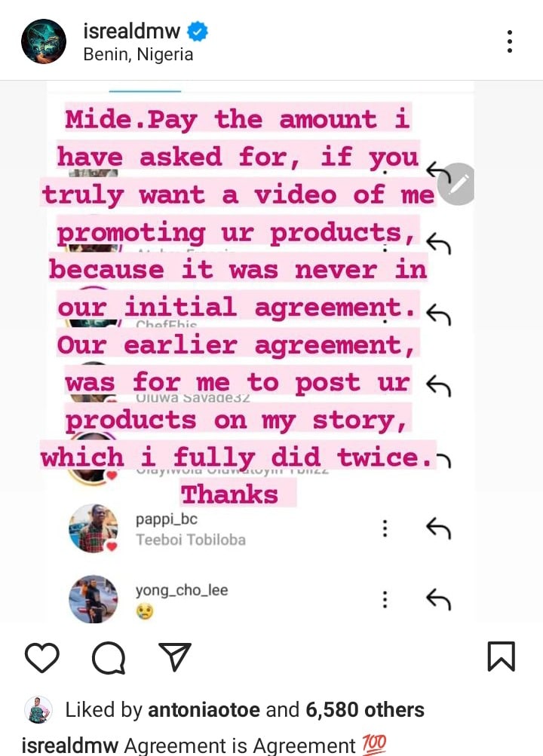
Task: Open comments with the speech bubble icon
Action: tap(108, 657)
